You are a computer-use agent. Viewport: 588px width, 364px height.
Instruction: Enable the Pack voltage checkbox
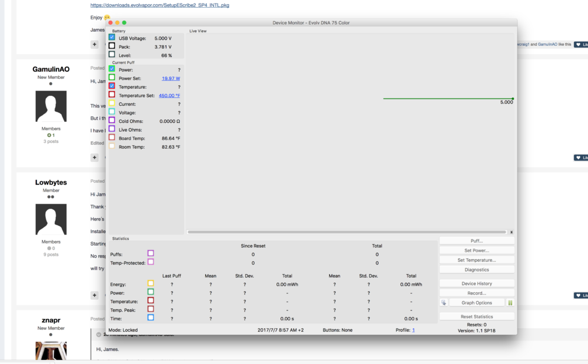112,46
